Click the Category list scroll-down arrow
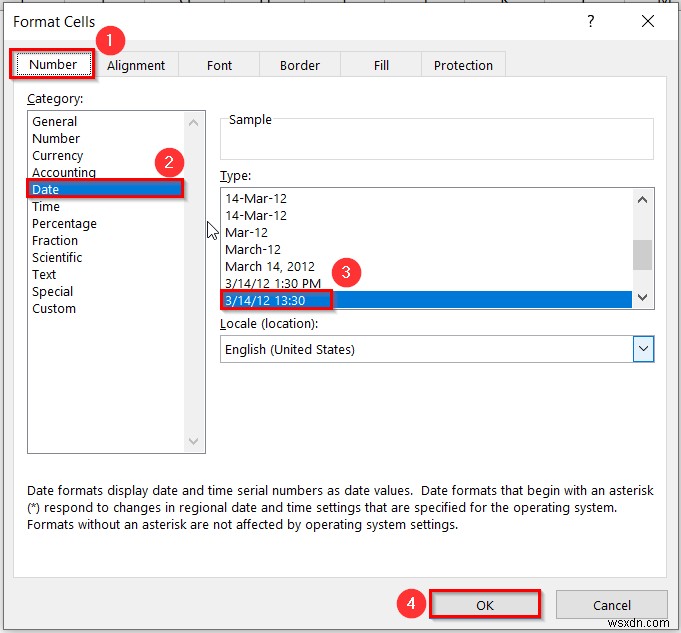The image size is (681, 633). (194, 441)
